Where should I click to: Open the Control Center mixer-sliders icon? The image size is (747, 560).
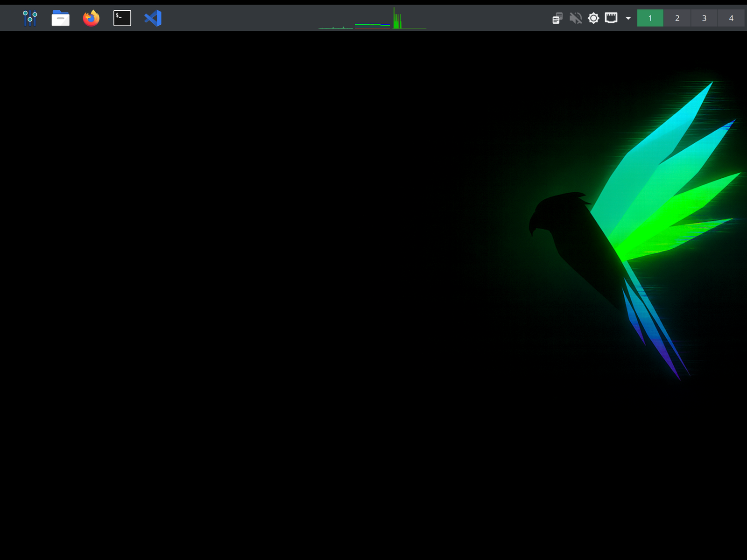tap(30, 18)
